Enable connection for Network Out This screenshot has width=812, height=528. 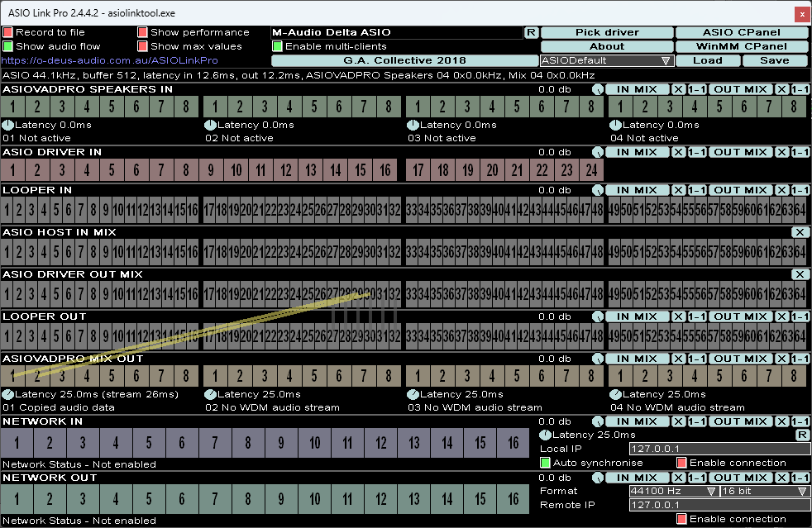[681, 519]
